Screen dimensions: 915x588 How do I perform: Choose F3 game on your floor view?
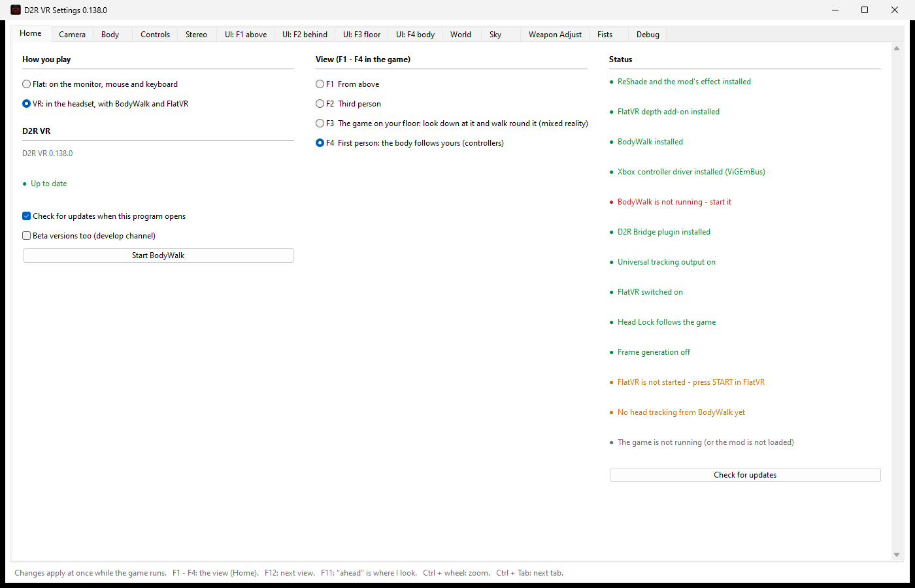(x=452, y=123)
